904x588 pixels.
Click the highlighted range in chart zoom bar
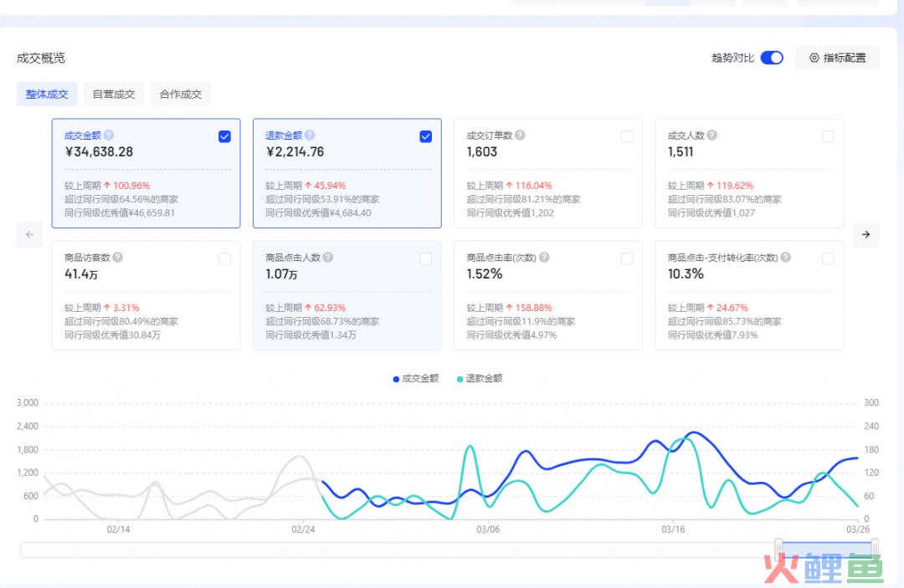pyautogui.click(x=827, y=550)
